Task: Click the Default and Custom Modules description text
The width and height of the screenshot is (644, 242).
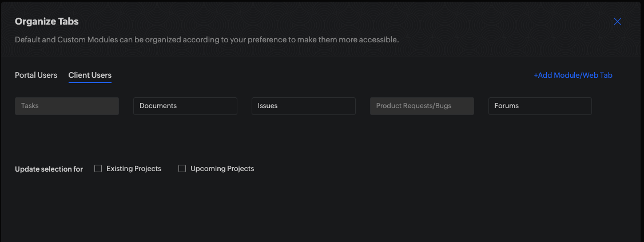Action: tap(206, 40)
